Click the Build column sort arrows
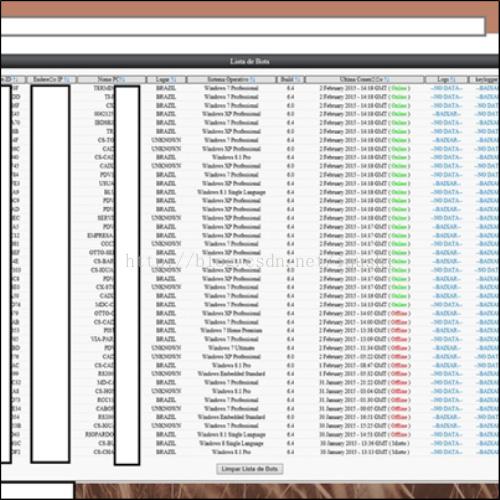Image resolution: width=500 pixels, height=500 pixels. 297,79
